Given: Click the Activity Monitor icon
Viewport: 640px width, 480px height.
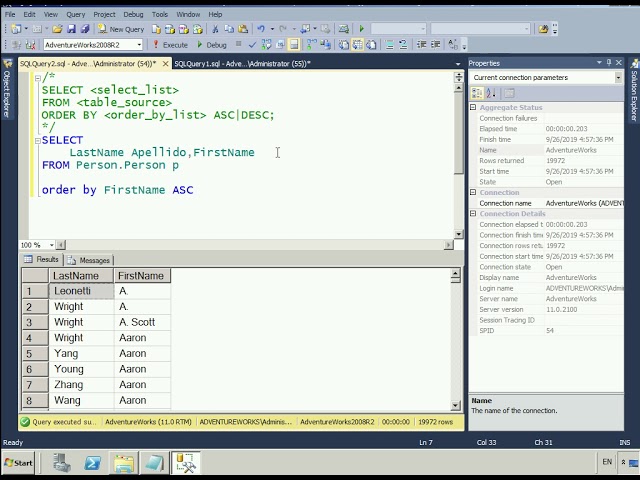Looking at the screenshot, I should [344, 29].
